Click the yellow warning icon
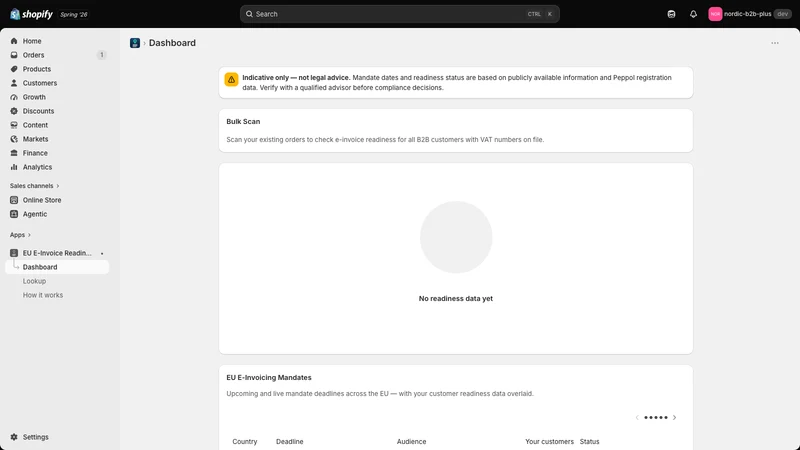 [x=231, y=80]
